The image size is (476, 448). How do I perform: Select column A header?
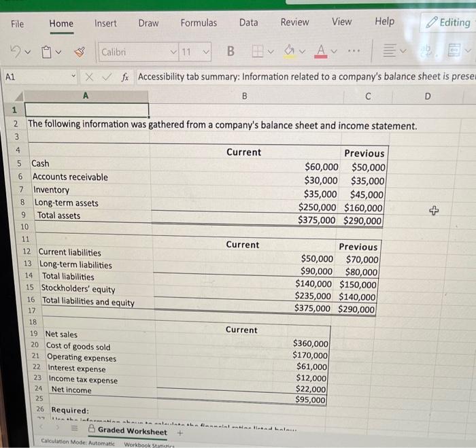[86, 96]
